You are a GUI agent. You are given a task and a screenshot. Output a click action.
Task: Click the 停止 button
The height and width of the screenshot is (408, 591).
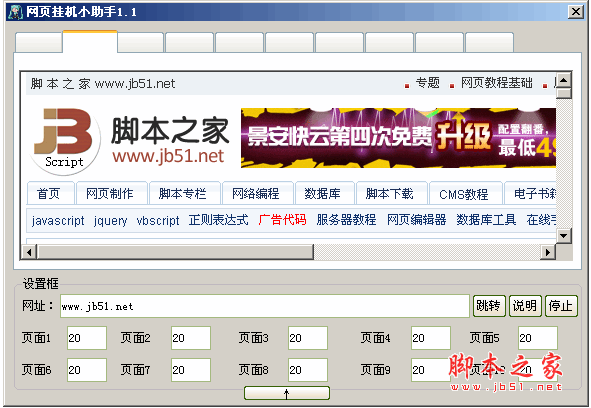561,306
